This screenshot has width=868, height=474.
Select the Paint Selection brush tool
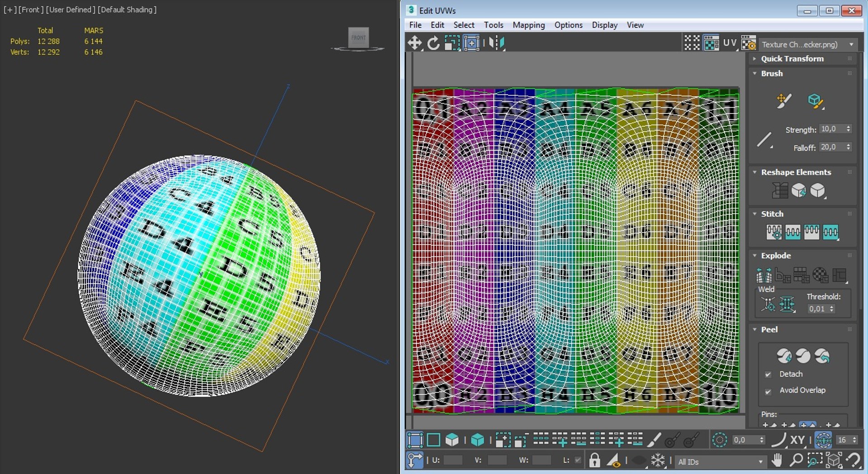(x=654, y=440)
